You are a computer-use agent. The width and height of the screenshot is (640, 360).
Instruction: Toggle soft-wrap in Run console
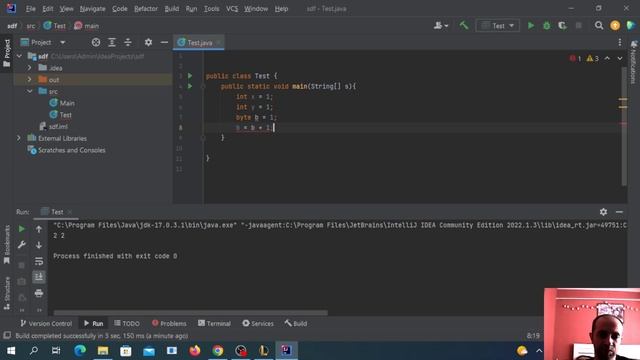tap(39, 261)
